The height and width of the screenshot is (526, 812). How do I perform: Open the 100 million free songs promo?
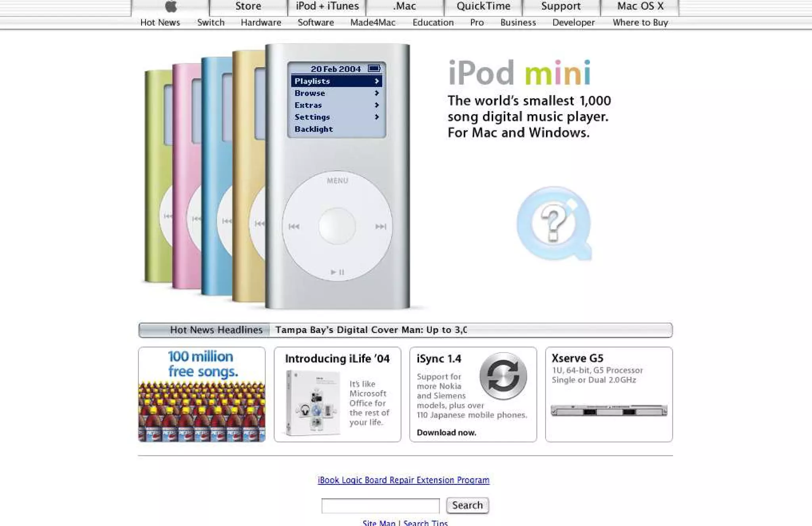click(202, 394)
